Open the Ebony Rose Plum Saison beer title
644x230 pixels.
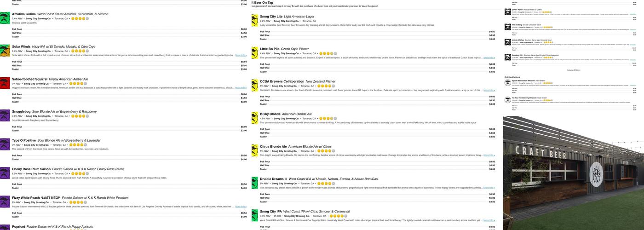click(x=31, y=169)
